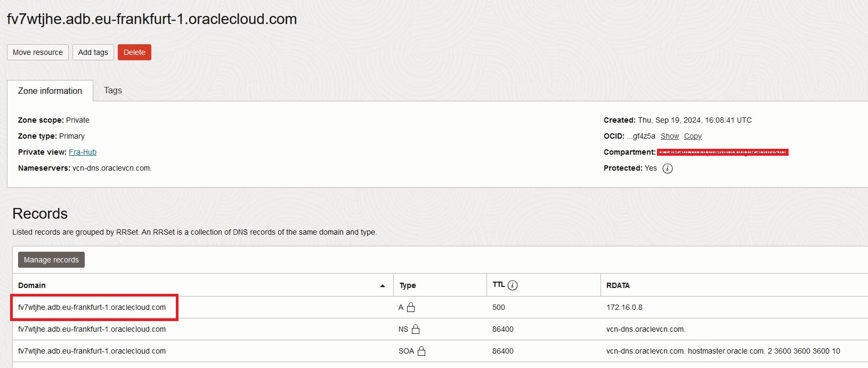Select the Zone information tab
Screen dimensions: 868x368
(50, 91)
